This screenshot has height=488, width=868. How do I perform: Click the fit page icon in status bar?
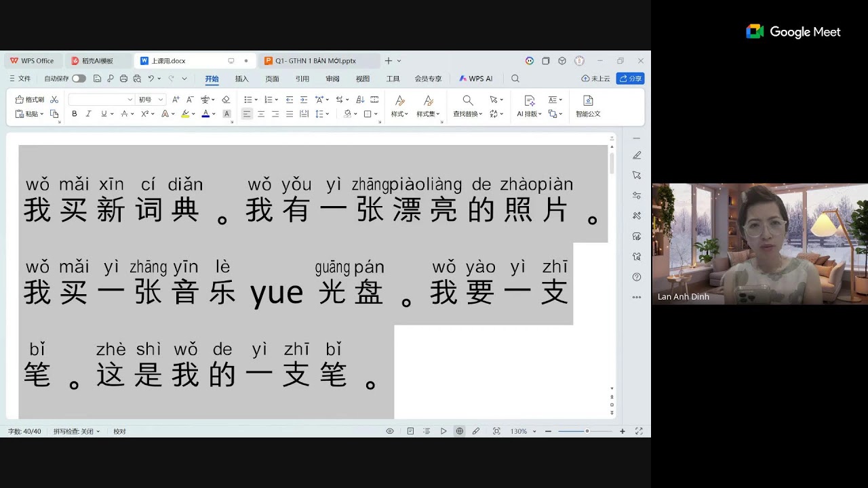tap(496, 431)
